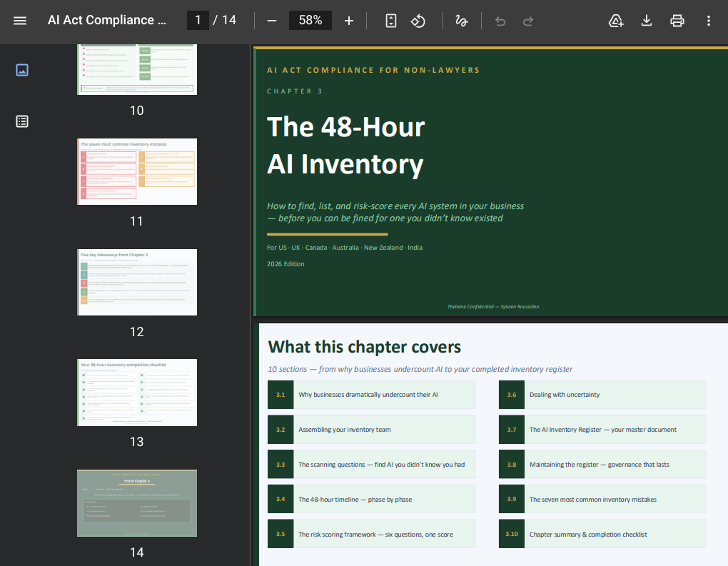The height and width of the screenshot is (566, 728).
Task: Print the document
Action: [x=677, y=21]
